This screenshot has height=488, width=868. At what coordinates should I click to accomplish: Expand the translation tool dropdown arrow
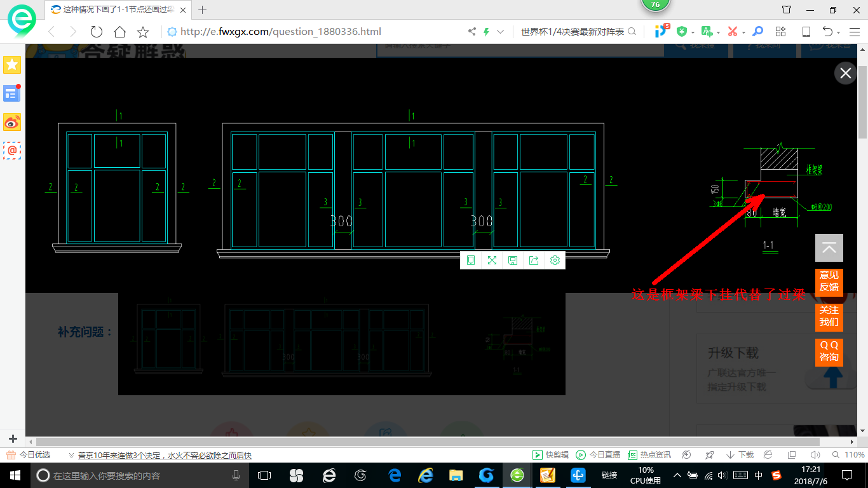coord(718,32)
